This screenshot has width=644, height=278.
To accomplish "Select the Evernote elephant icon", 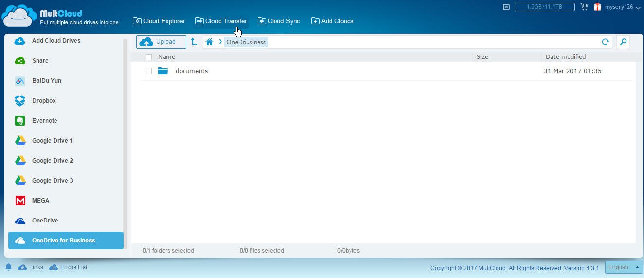I will point(20,121).
